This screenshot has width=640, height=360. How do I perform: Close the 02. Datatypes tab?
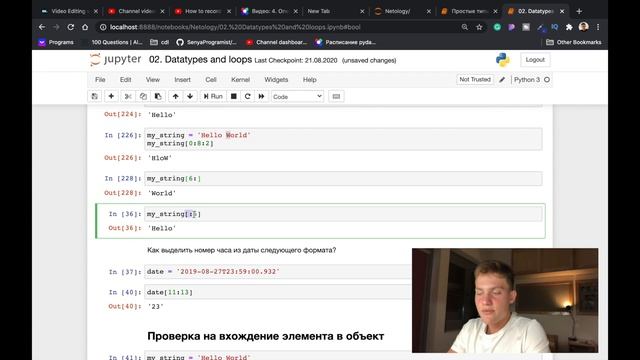click(562, 11)
